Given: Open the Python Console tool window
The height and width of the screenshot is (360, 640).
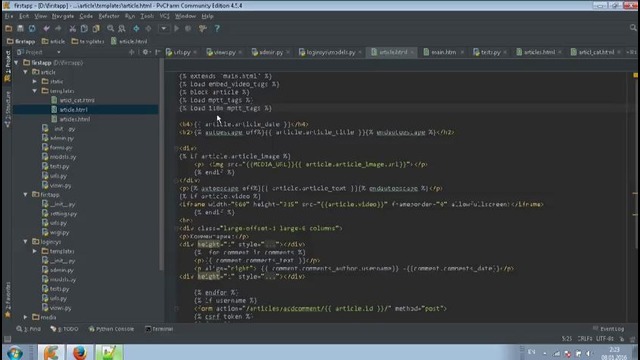Looking at the screenshot, I should point(111,329).
